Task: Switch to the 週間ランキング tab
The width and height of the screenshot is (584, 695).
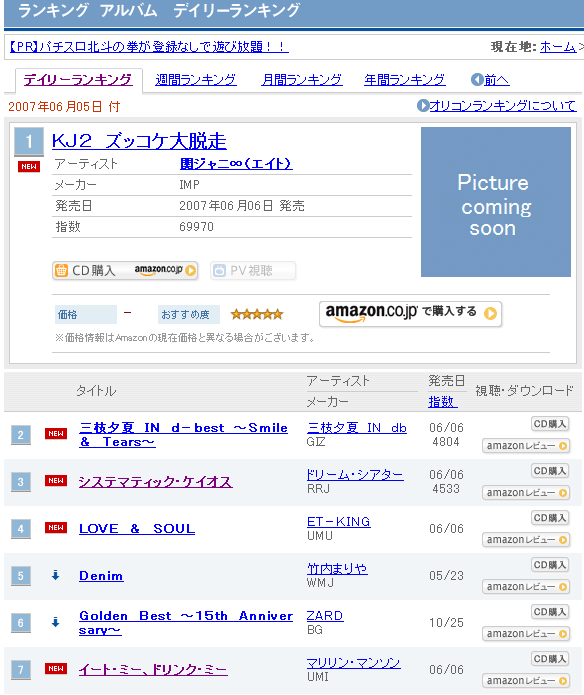Action: coord(195,80)
